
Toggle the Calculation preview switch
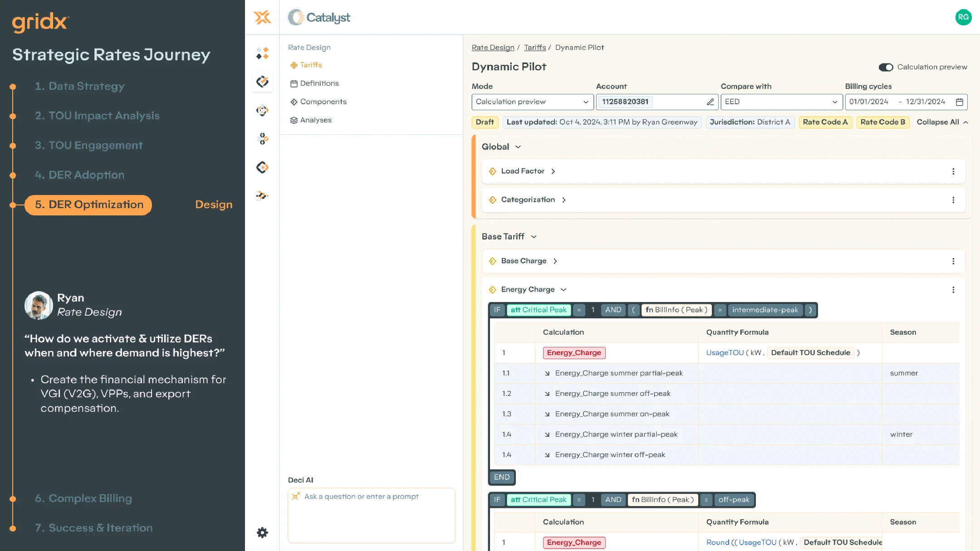(886, 67)
